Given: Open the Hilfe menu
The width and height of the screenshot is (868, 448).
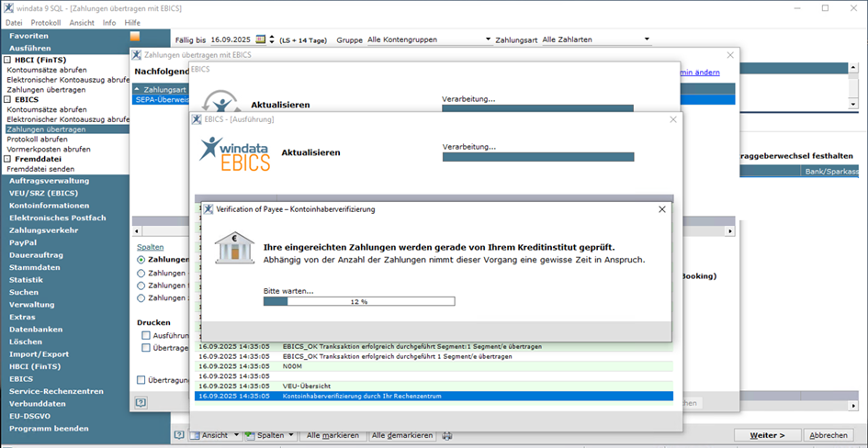Looking at the screenshot, I should [x=132, y=21].
